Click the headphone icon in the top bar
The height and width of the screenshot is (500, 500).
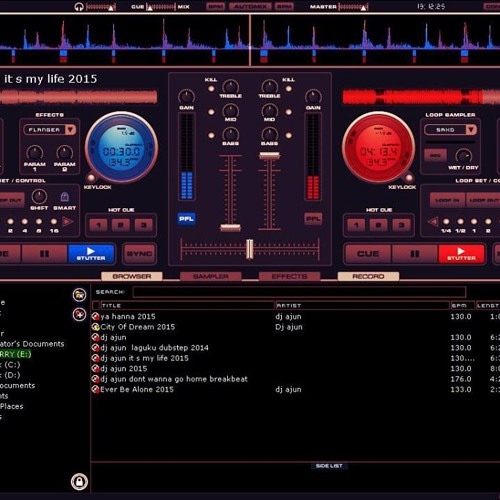pyautogui.click(x=79, y=7)
